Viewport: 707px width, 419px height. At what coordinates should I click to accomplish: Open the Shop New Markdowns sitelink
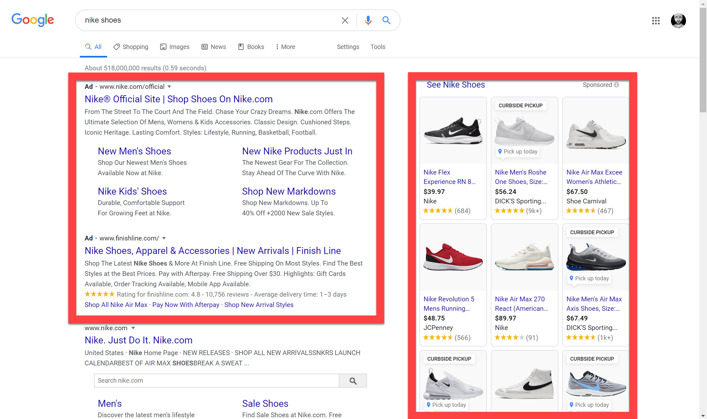tap(289, 191)
